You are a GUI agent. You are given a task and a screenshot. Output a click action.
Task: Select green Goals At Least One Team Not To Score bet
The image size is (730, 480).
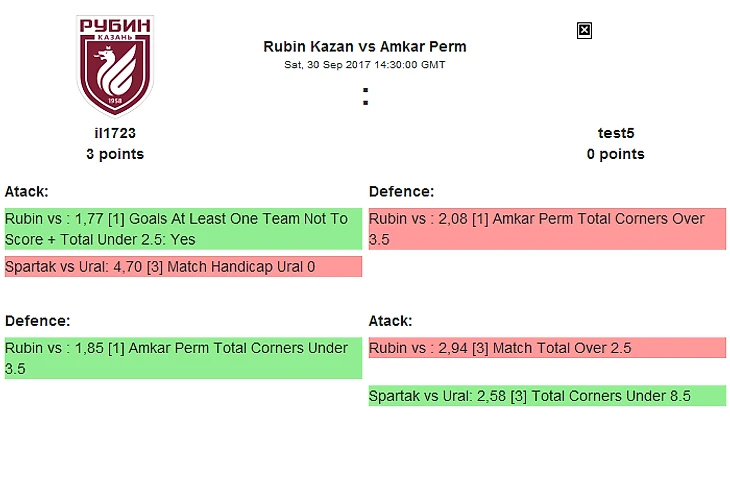tap(182, 229)
